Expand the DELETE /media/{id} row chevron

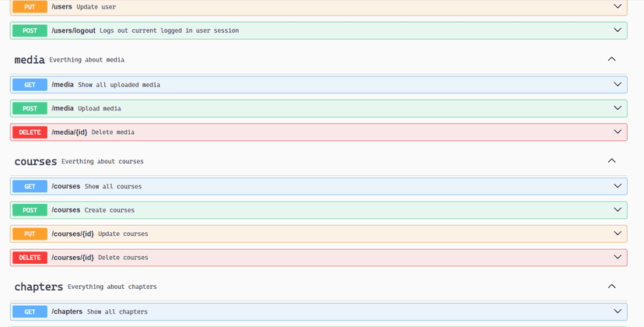pyautogui.click(x=618, y=132)
